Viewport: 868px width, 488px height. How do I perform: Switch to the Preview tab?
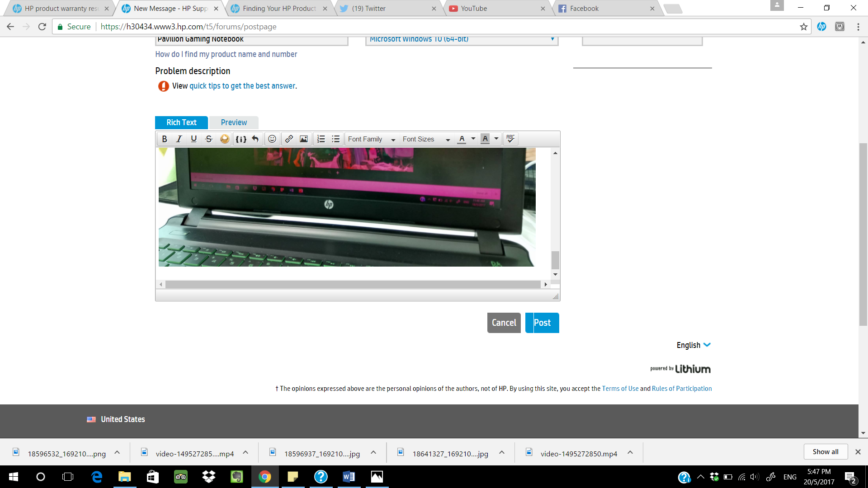(x=233, y=122)
